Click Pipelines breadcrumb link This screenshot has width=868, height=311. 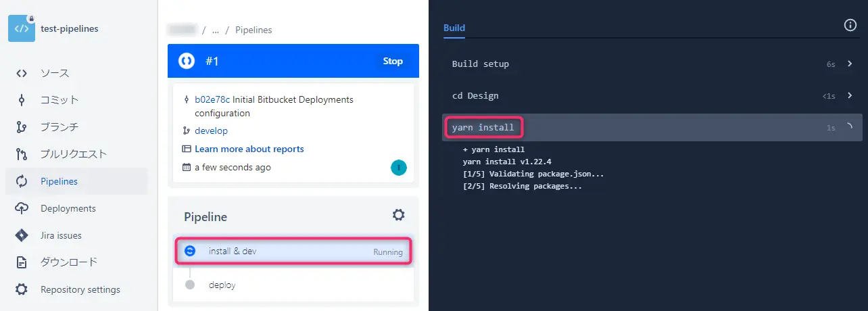coord(254,30)
